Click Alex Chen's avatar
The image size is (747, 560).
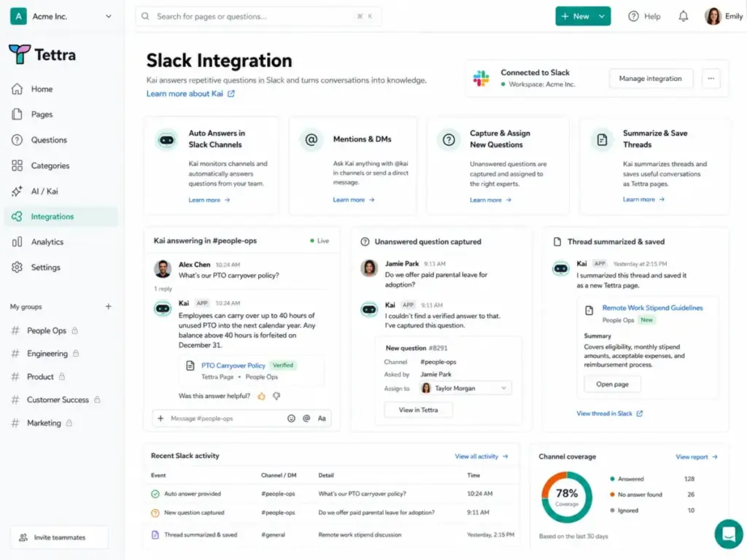[x=163, y=269]
